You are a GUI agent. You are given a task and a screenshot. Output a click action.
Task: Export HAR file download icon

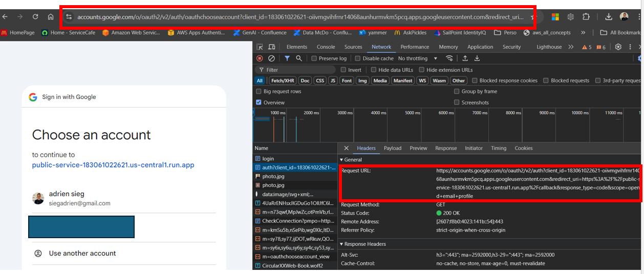477,58
